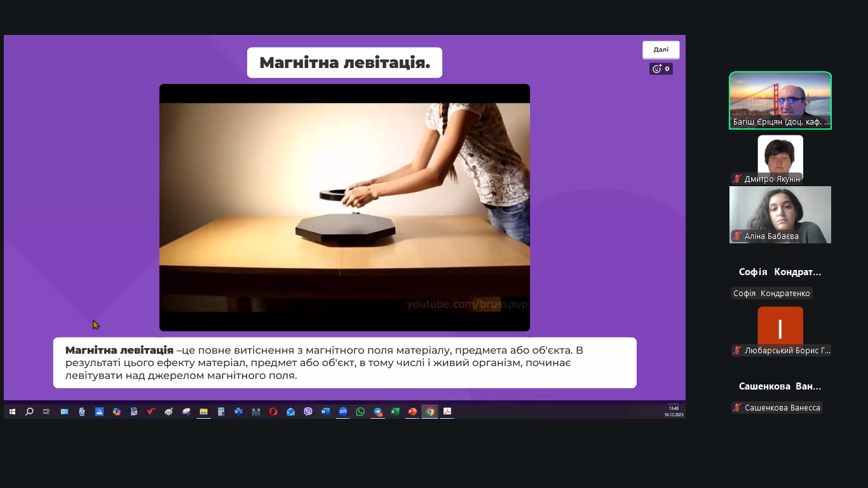Open the reactions counter showing 0
Image resolution: width=868 pixels, height=488 pixels.
[x=661, y=69]
